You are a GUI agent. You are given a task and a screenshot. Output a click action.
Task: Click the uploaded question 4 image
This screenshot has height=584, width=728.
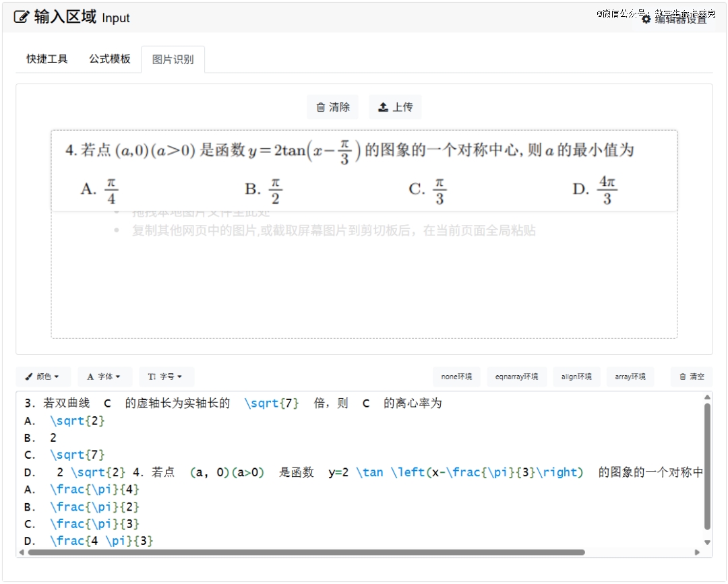tap(364, 171)
